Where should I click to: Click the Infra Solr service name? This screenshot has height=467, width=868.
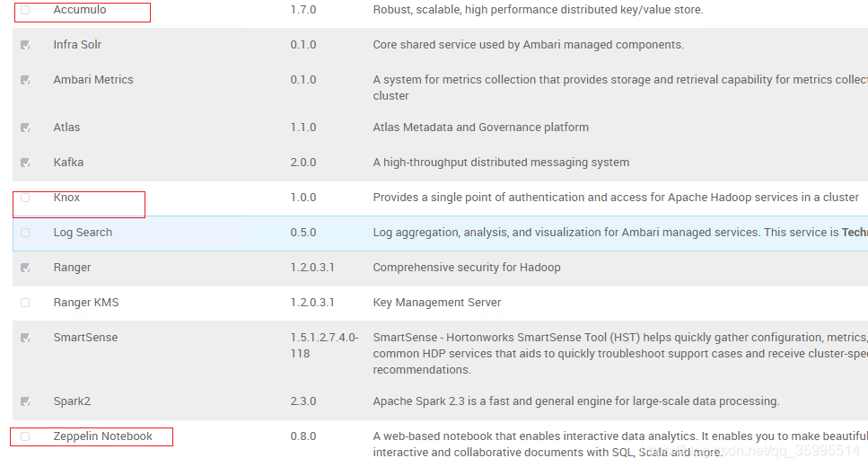[77, 45]
